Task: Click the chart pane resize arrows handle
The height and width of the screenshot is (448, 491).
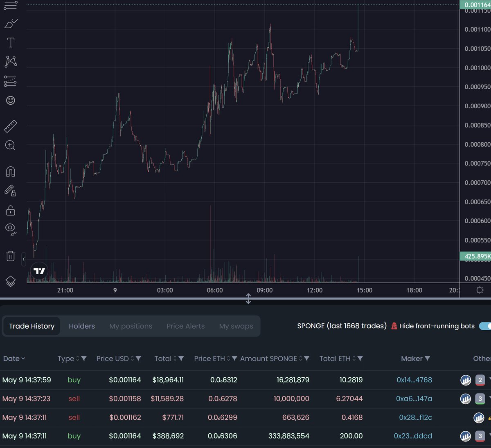Action: click(x=248, y=298)
